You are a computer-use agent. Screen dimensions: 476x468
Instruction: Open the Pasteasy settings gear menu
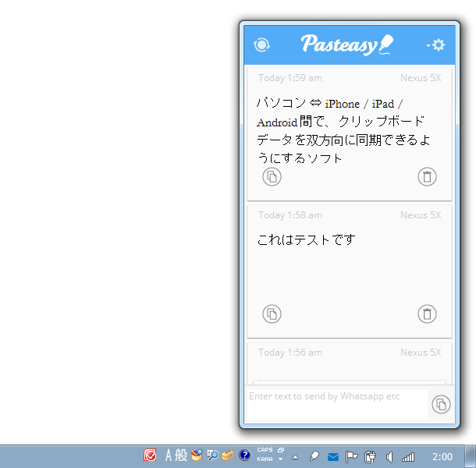pyautogui.click(x=436, y=45)
